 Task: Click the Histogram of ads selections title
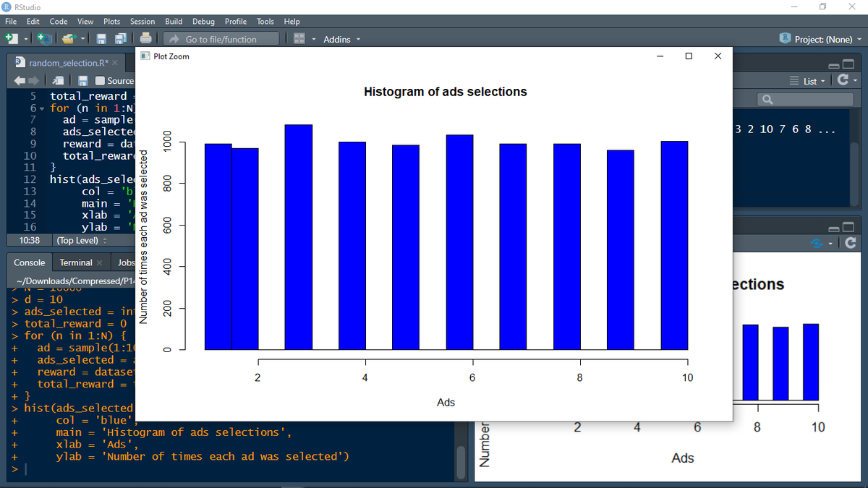(446, 92)
